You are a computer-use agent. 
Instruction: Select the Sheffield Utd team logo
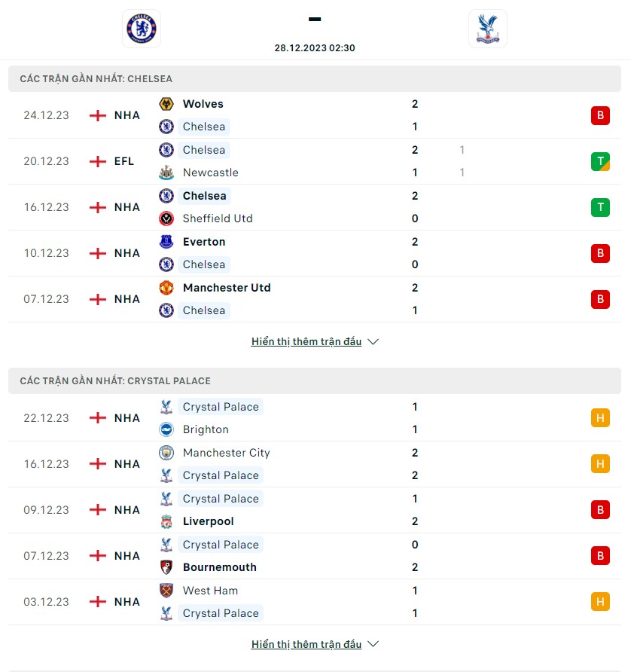(x=166, y=218)
